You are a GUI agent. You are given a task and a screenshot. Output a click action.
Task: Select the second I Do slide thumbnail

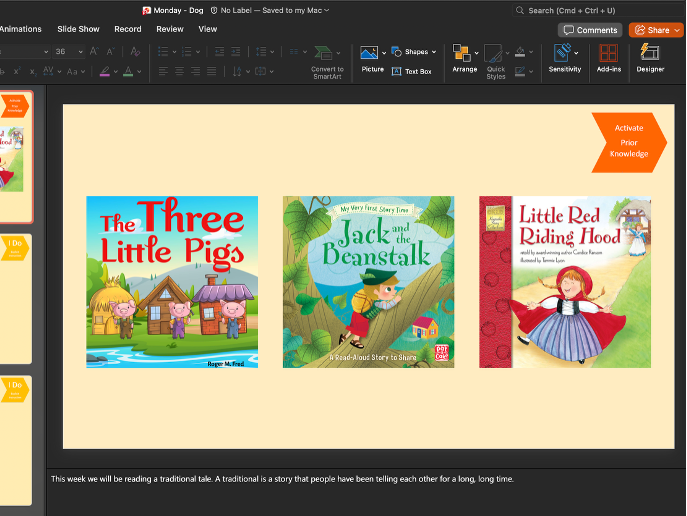(16, 441)
